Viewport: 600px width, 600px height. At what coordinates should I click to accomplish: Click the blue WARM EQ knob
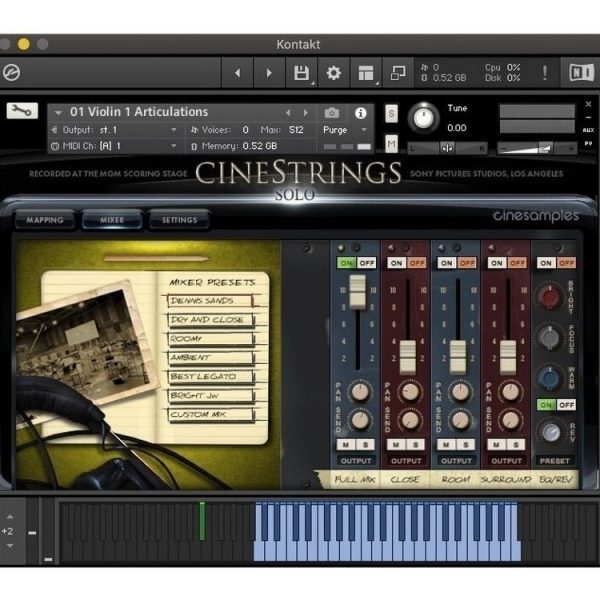(x=550, y=378)
